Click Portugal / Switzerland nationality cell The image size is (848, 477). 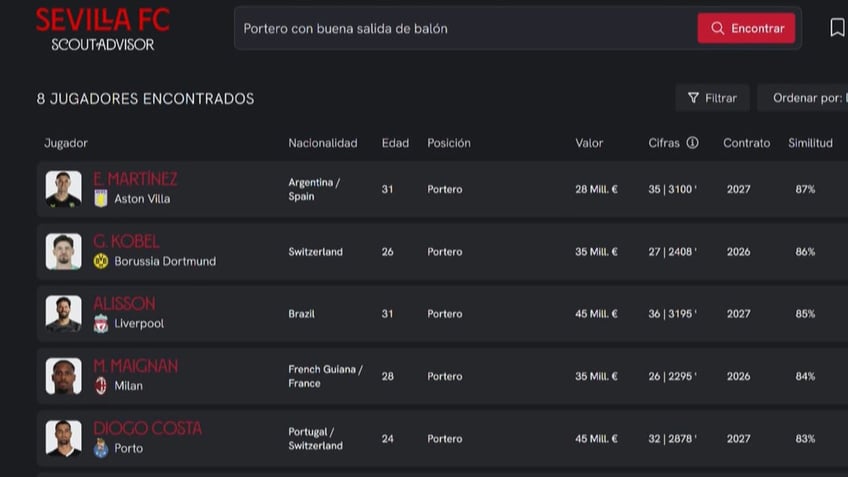click(x=315, y=439)
